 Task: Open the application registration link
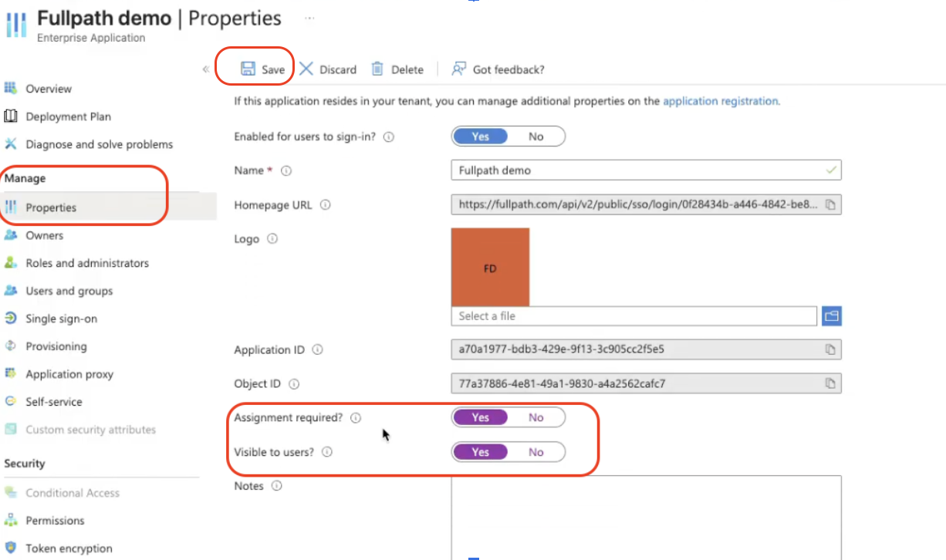721,100
